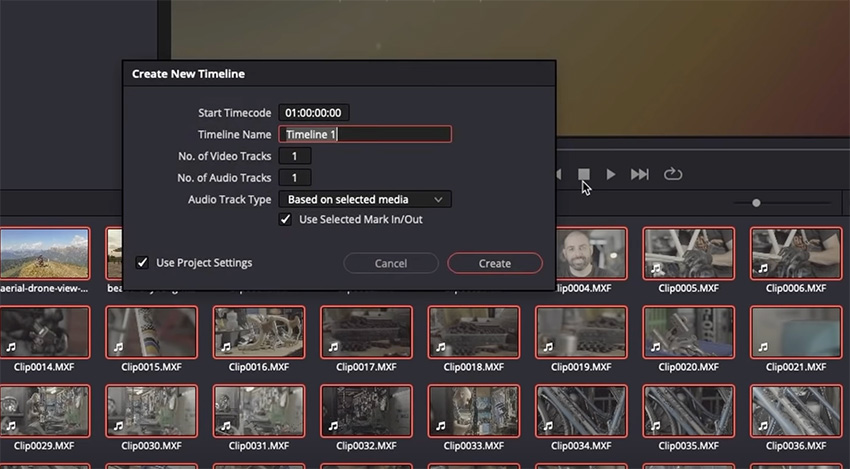This screenshot has height=469, width=850.
Task: Click audio note icon on Clip0005.MXF
Action: tap(656, 268)
